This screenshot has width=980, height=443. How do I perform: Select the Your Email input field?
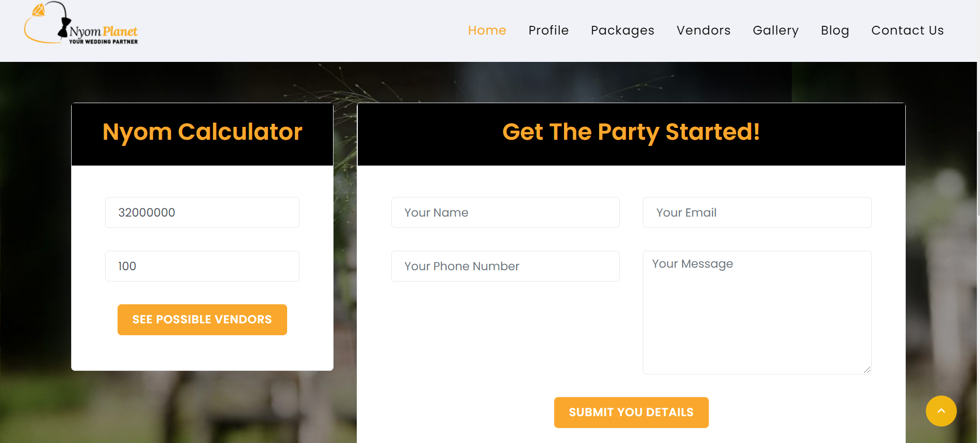(x=757, y=212)
